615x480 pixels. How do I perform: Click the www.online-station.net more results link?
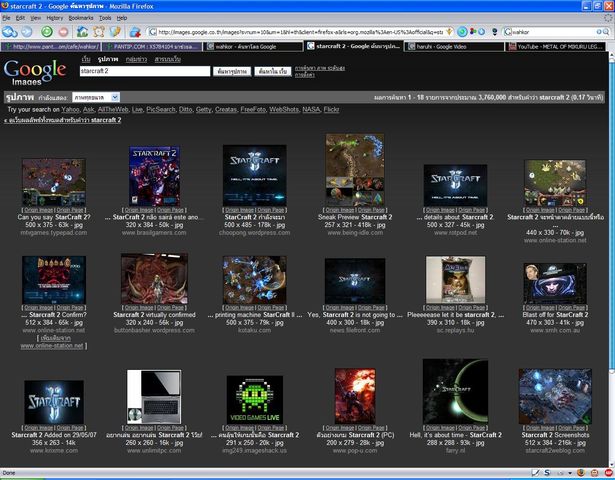click(x=52, y=346)
